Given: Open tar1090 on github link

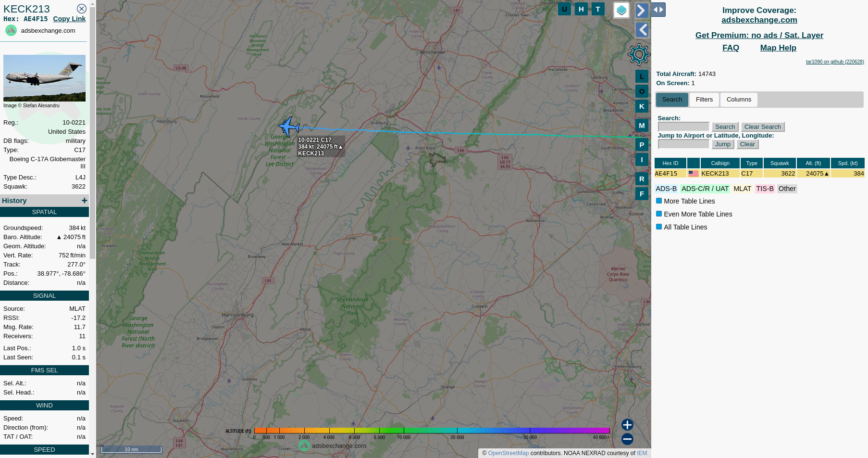Looking at the screenshot, I should [x=835, y=62].
